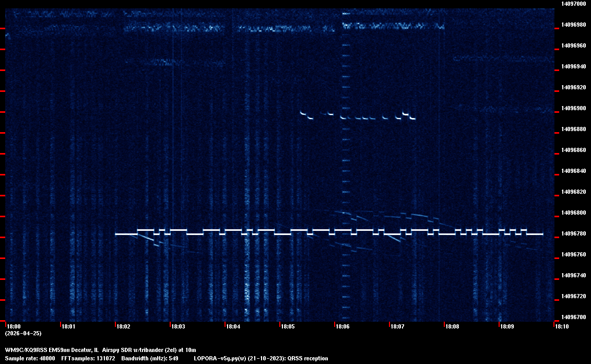The width and height of the screenshot is (591, 364).
Task: Click the LOPORA-v5g.py QRSS reception text
Action: 261,358
